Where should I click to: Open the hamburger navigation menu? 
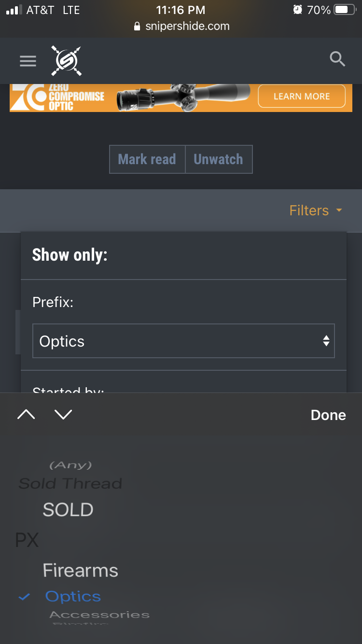pyautogui.click(x=28, y=61)
